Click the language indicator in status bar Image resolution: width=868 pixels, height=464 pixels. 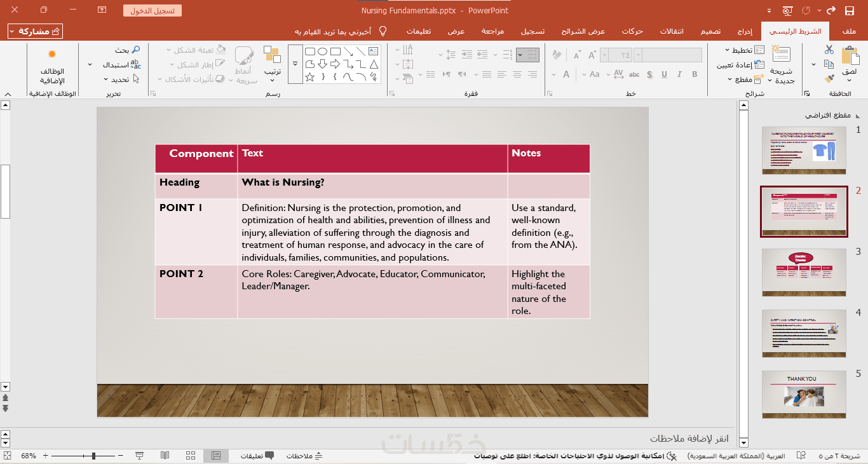coord(736,456)
